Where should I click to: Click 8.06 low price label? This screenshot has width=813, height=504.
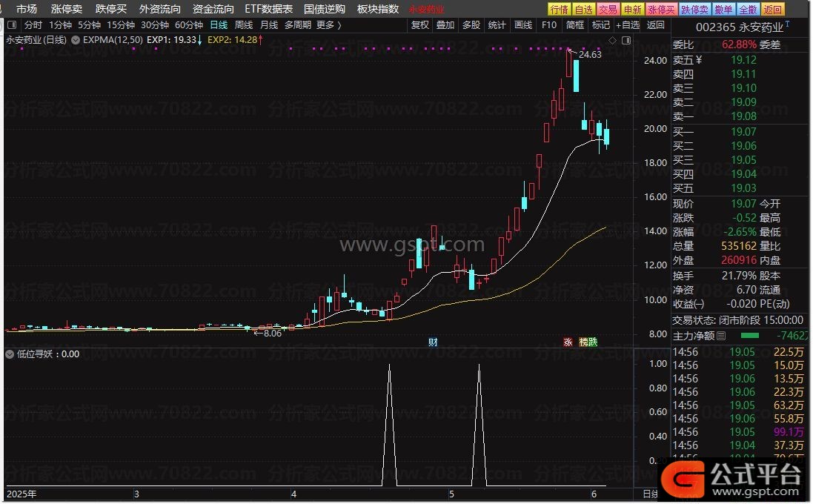(x=272, y=334)
